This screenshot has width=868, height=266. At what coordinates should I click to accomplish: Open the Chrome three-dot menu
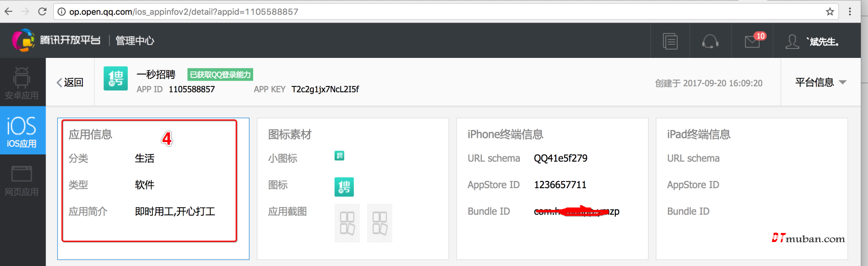[850, 12]
